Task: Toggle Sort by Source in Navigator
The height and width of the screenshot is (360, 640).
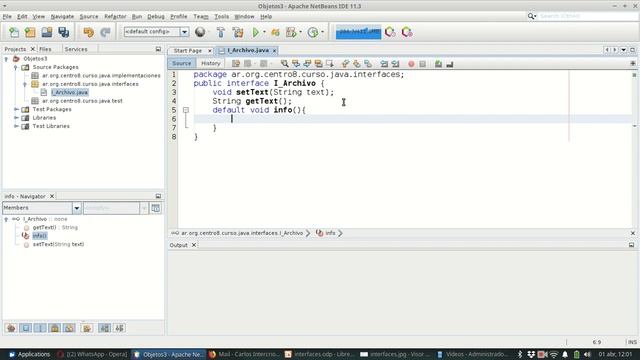Action: (x=119, y=328)
